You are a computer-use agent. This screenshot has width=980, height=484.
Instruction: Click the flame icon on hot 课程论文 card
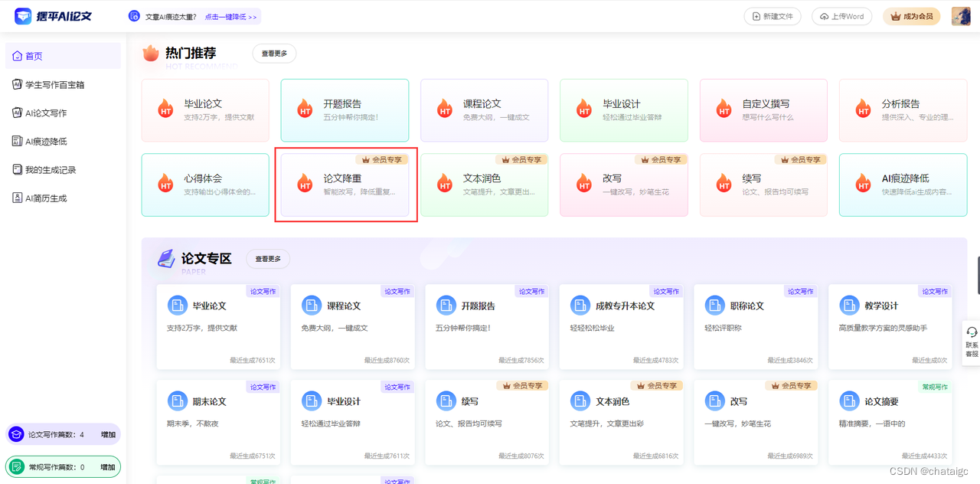(445, 109)
